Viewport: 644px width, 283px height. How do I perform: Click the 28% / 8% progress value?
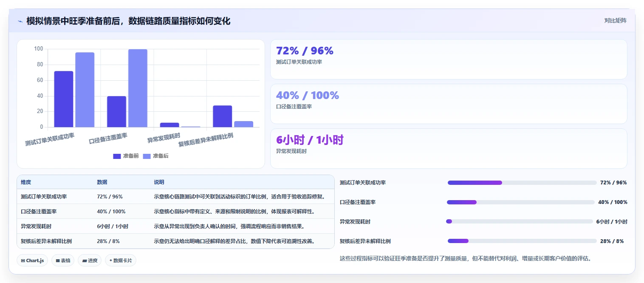point(612,241)
